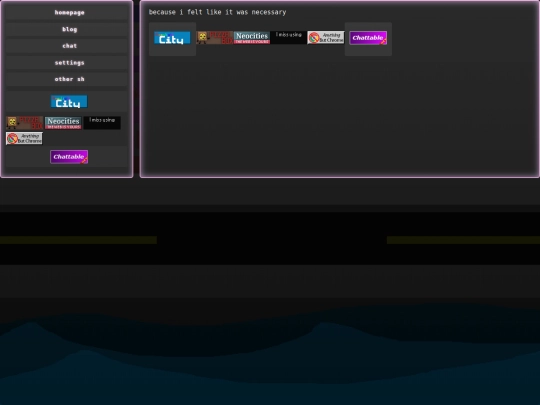Screen dimensions: 540x405
Task: Click the City badge in the main panel
Action: click(172, 38)
